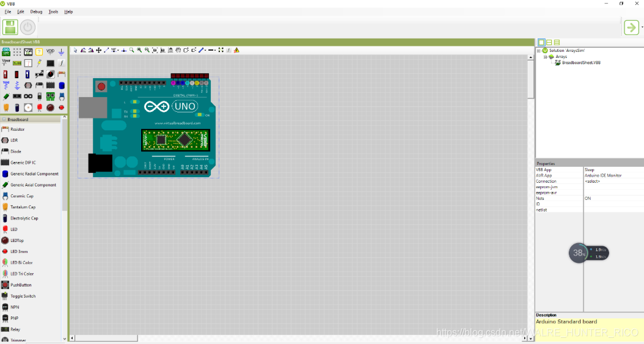Open the blue line style dropdown arrow

coord(205,50)
